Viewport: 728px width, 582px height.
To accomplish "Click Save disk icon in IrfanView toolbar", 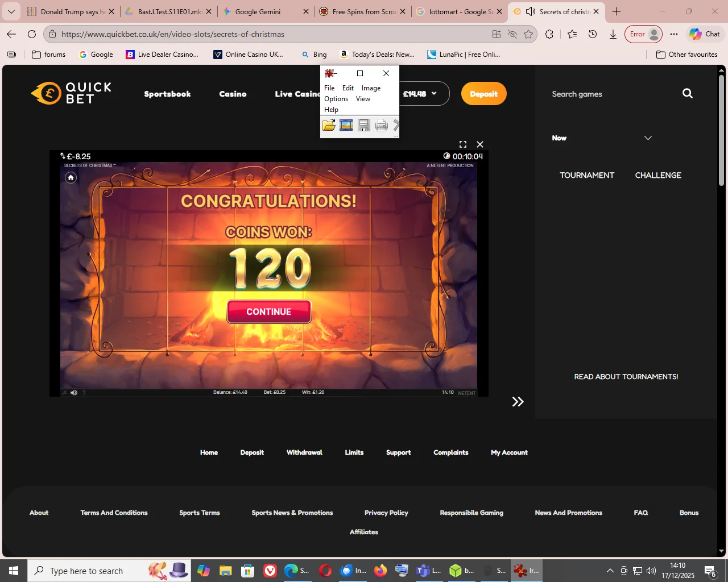I will (364, 126).
